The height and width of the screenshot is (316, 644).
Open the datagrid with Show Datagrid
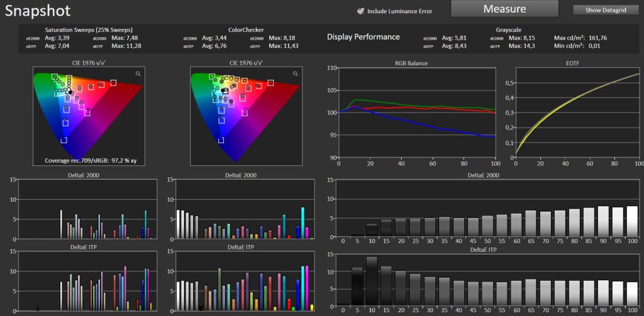point(606,10)
